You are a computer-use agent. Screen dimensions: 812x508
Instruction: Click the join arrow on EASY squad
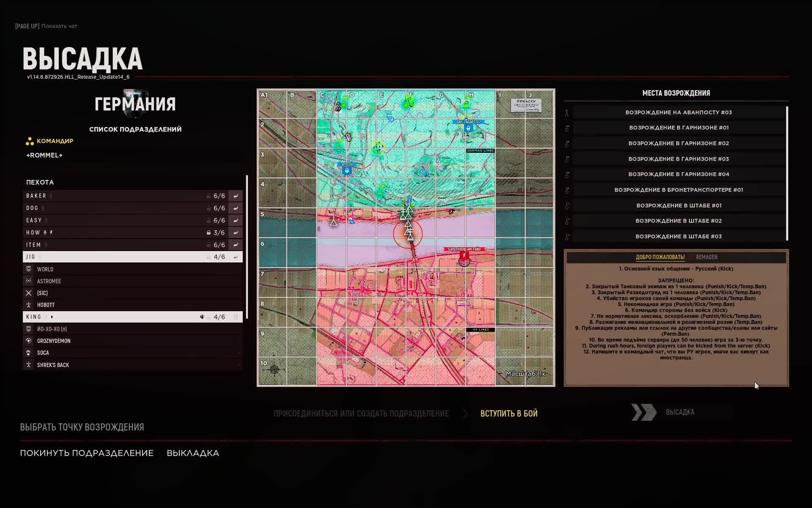(x=236, y=221)
